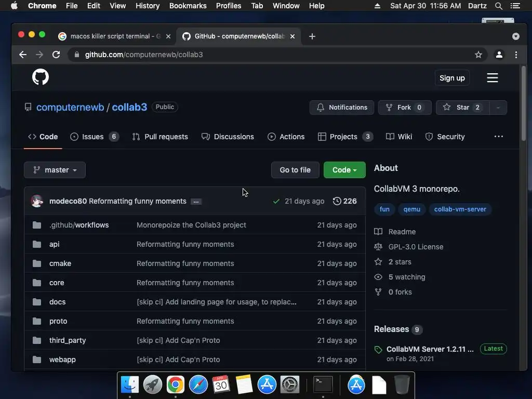Click the commit history clock icon
Screen dimensions: 532x399
[x=337, y=201]
